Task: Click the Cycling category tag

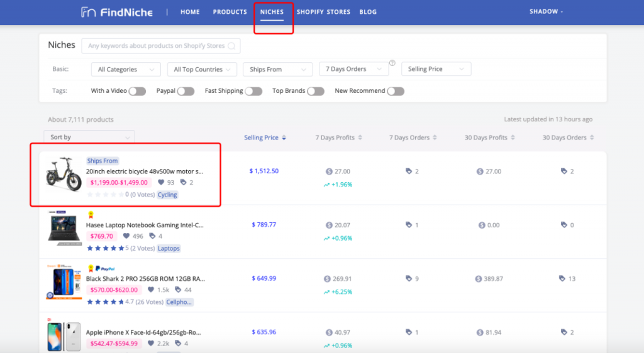Action: (167, 195)
